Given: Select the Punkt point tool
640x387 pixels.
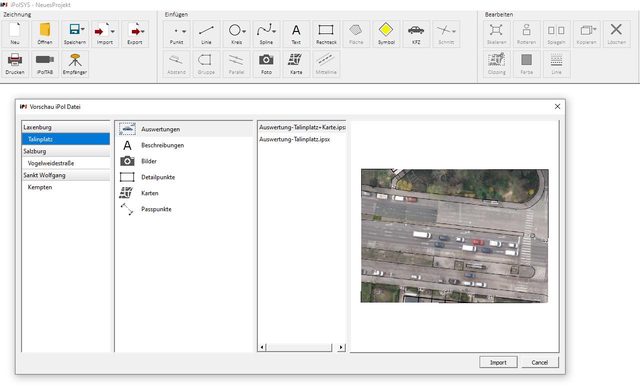Looking at the screenshot, I should 176,33.
